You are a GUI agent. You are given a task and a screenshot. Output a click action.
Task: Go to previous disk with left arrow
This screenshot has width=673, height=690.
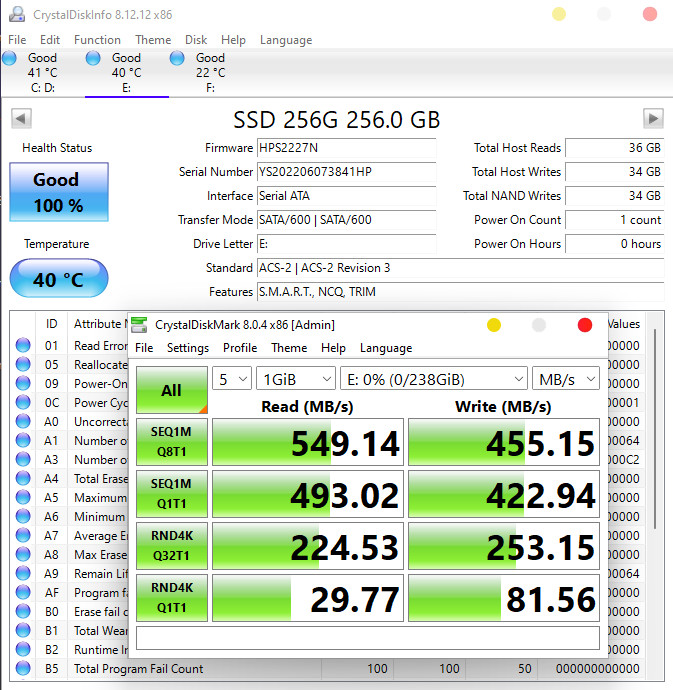[x=21, y=118]
